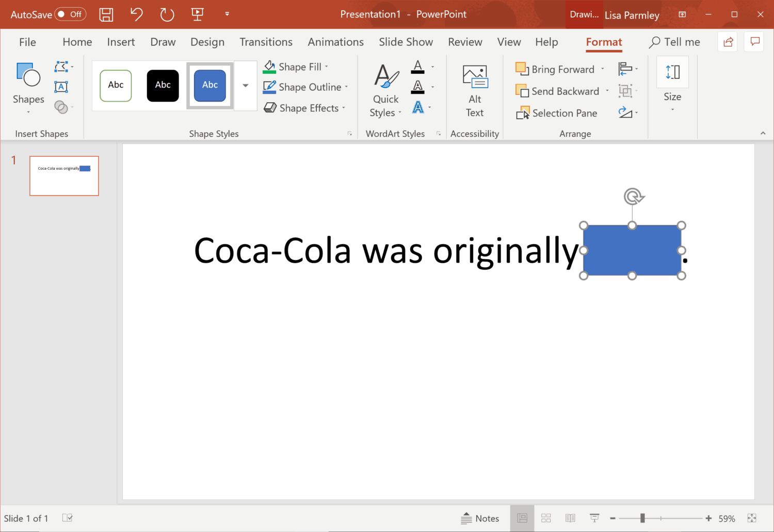Open the File tab

[x=28, y=42]
